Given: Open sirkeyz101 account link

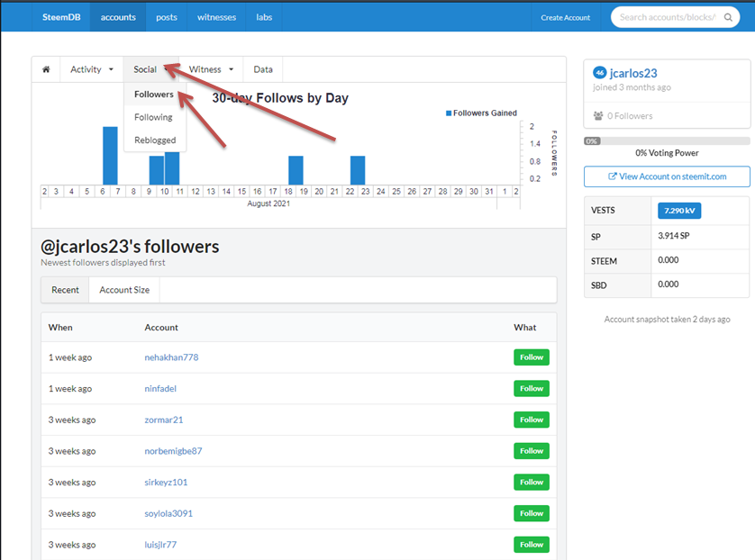Looking at the screenshot, I should [166, 482].
